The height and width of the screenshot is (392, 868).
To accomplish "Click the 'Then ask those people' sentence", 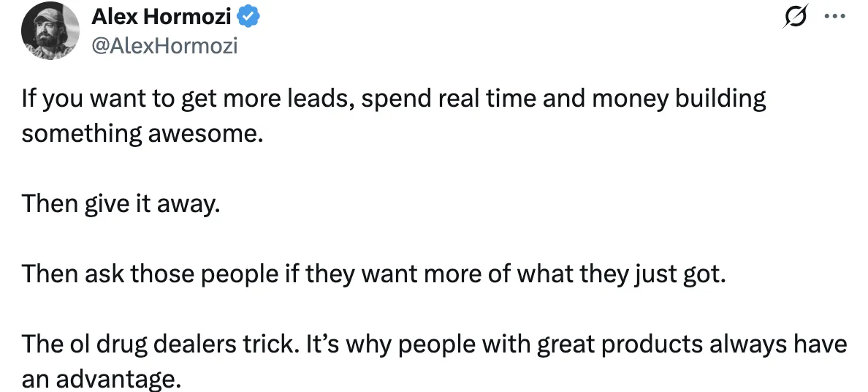I will pos(373,274).
